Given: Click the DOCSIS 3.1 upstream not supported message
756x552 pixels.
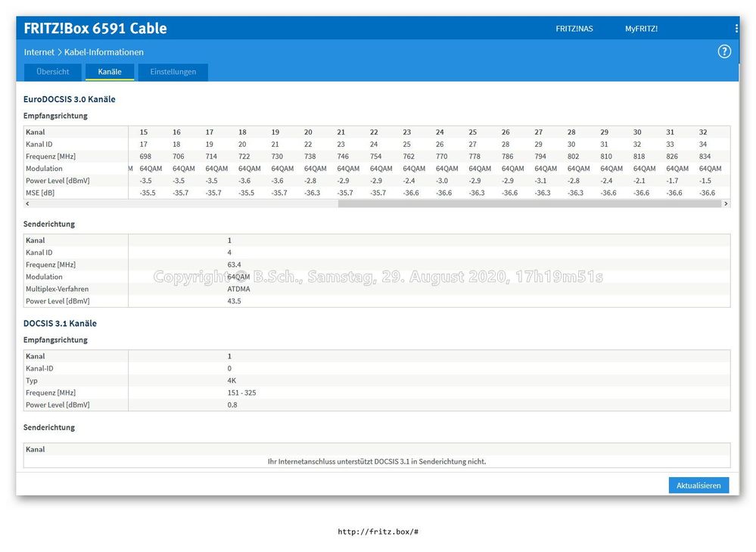Looking at the screenshot, I should [x=377, y=461].
